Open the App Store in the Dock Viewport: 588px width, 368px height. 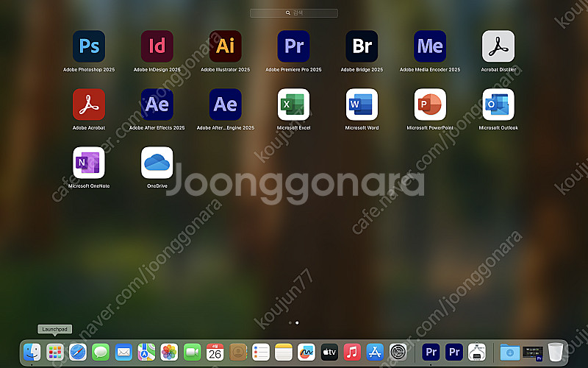(x=375, y=353)
